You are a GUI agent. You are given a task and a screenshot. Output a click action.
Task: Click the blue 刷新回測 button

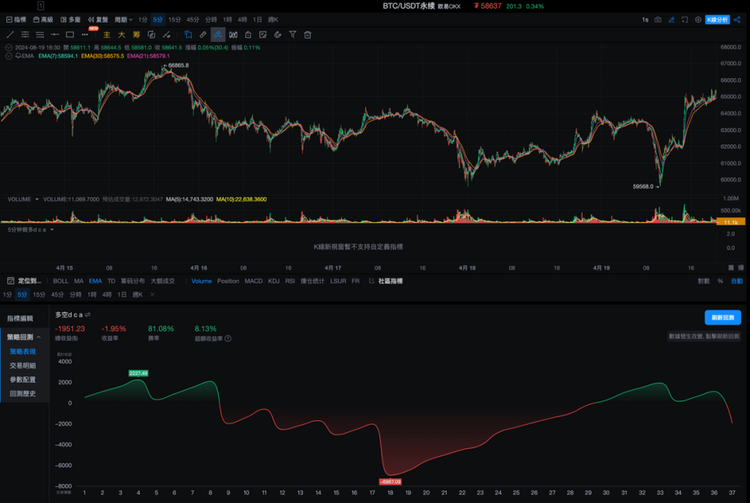click(722, 317)
